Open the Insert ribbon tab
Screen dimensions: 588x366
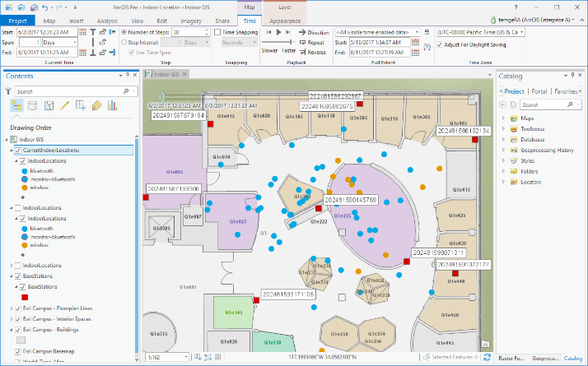click(x=76, y=21)
